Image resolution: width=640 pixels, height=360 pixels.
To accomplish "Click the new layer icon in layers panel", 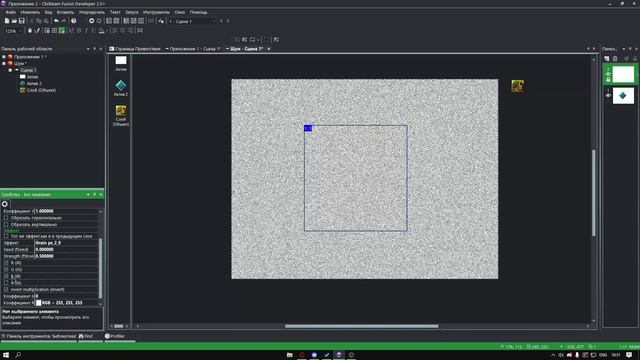I will 607,59.
